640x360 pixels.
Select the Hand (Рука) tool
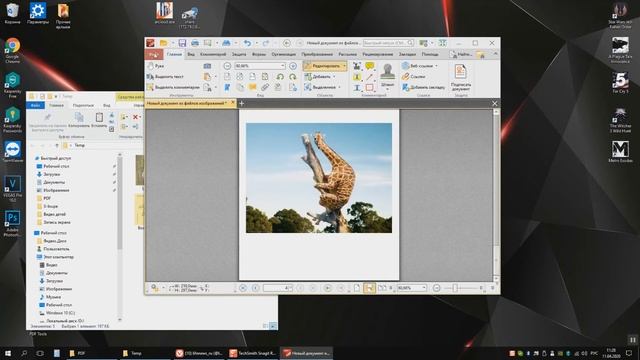coord(156,66)
